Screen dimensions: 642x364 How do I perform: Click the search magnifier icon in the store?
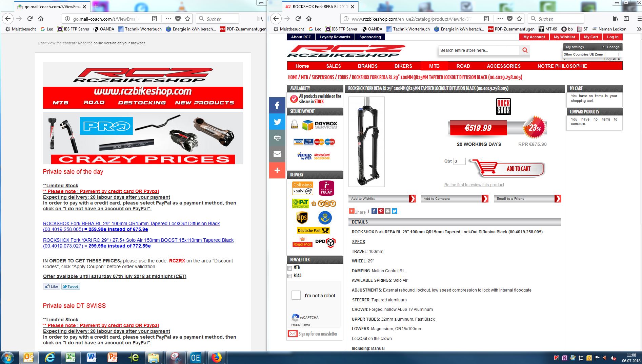point(525,50)
